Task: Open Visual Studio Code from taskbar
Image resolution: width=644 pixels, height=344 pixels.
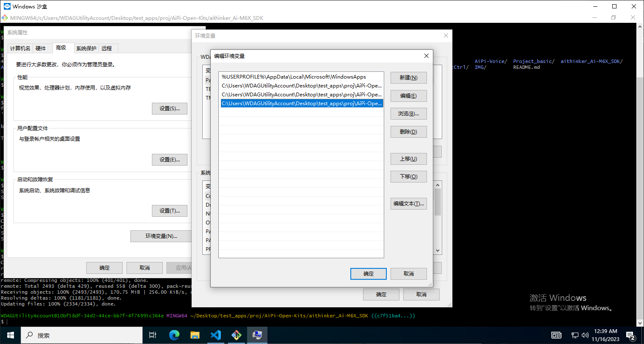Action: pyautogui.click(x=215, y=335)
